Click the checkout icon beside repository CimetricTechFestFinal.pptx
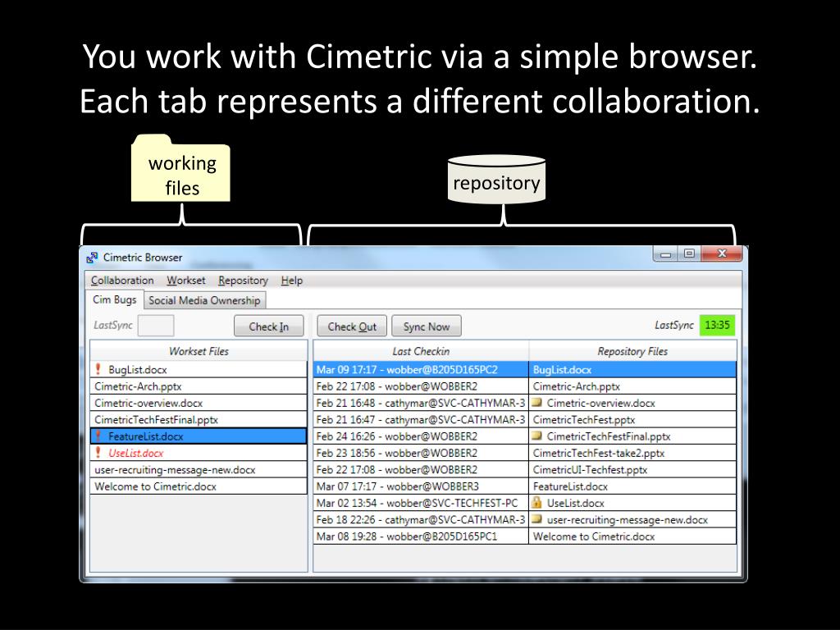Viewport: 840px width, 630px height. point(536,436)
